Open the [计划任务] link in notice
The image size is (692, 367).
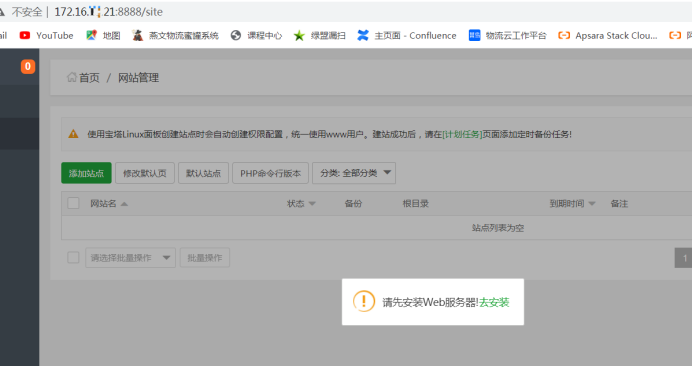462,134
